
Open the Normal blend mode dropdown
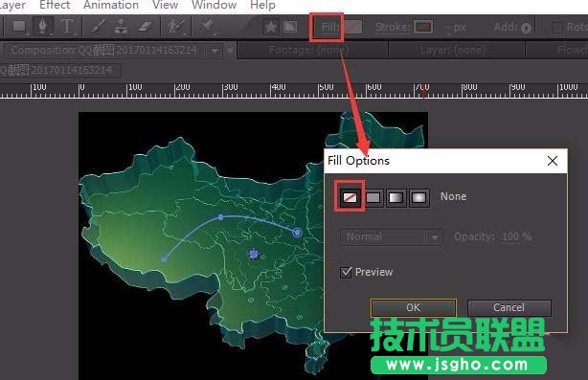coord(392,237)
